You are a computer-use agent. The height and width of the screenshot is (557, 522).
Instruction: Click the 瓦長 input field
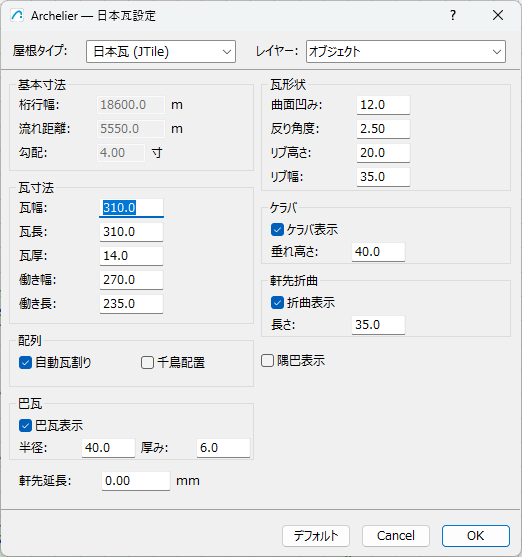click(131, 232)
